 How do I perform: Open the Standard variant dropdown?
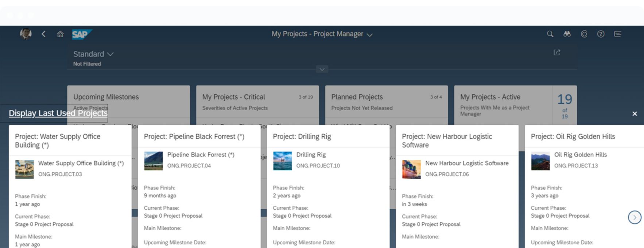(93, 54)
